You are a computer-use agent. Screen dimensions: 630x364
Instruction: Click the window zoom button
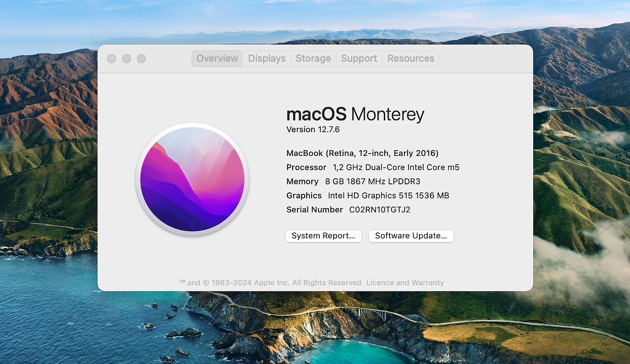point(141,58)
